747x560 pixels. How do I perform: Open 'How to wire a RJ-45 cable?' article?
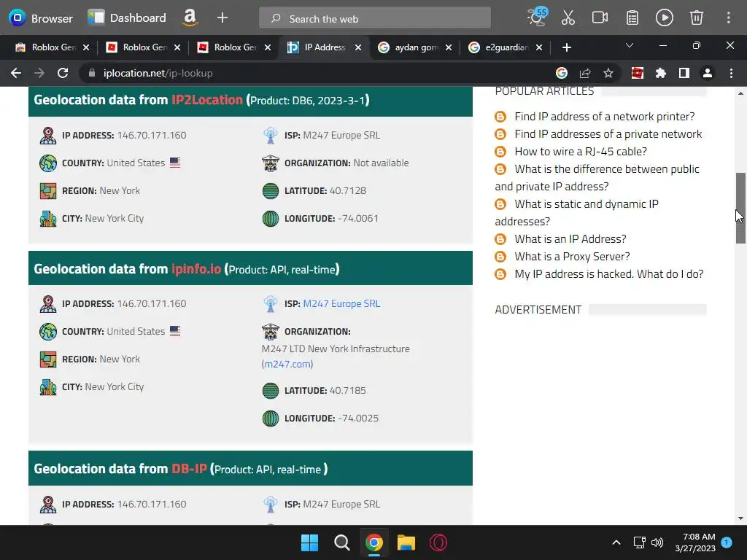pyautogui.click(x=581, y=152)
